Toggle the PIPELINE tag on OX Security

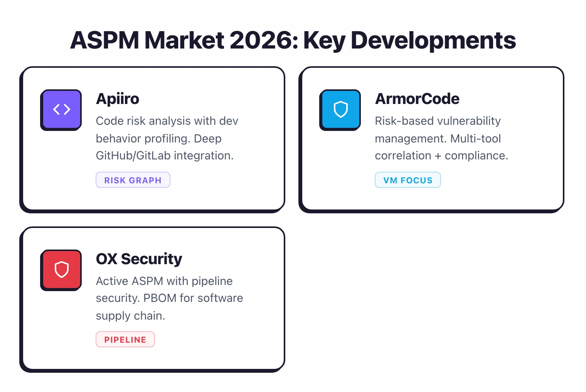click(x=125, y=339)
